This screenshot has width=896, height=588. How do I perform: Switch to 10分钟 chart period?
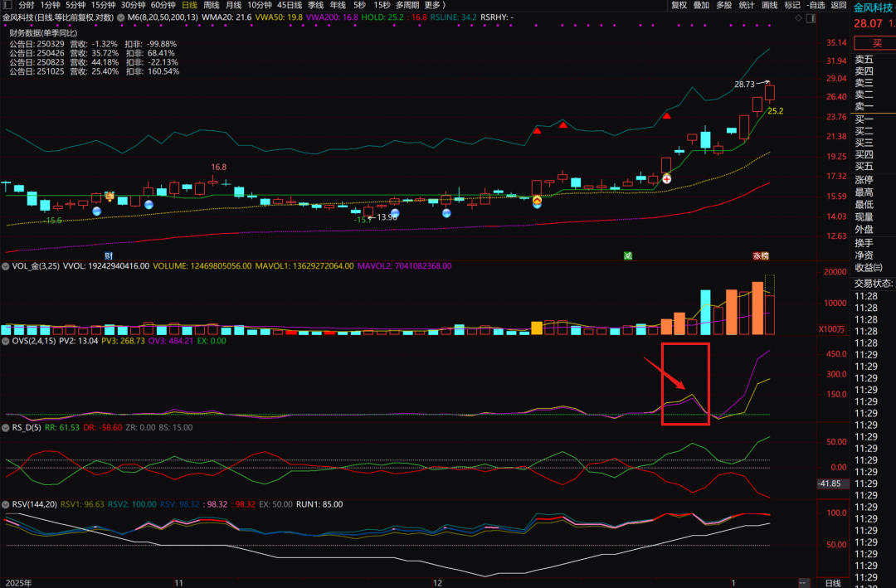point(260,5)
